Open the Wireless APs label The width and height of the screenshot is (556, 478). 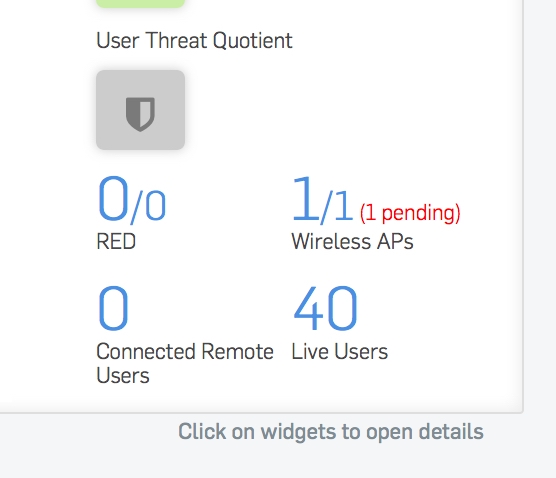pos(352,242)
